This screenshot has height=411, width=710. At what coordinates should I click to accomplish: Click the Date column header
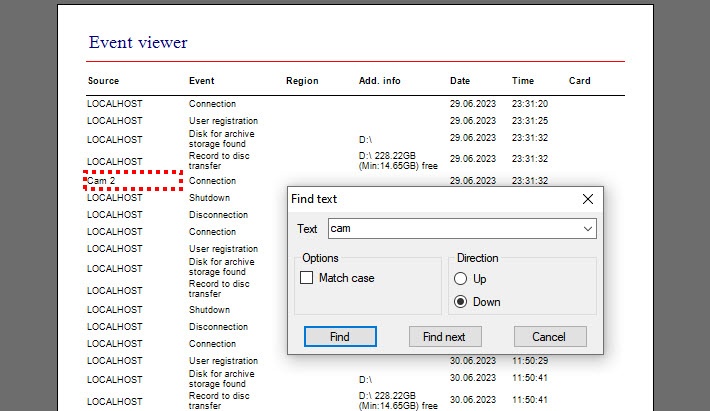tap(460, 81)
